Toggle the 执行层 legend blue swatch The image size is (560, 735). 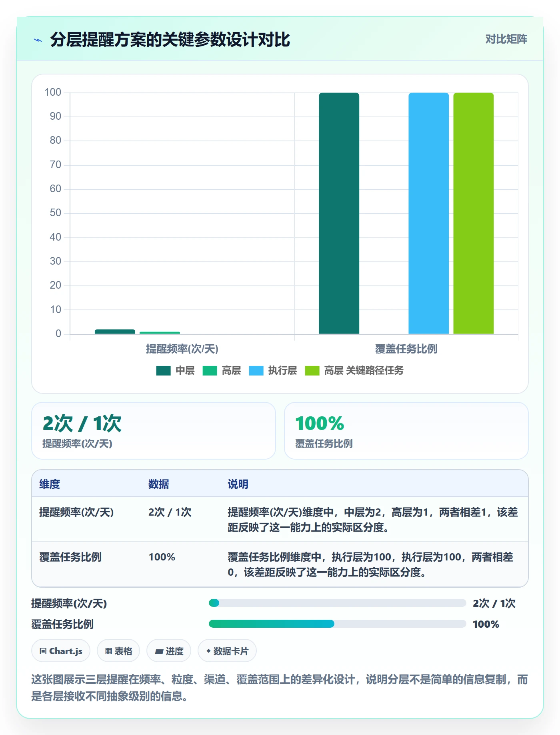click(256, 371)
